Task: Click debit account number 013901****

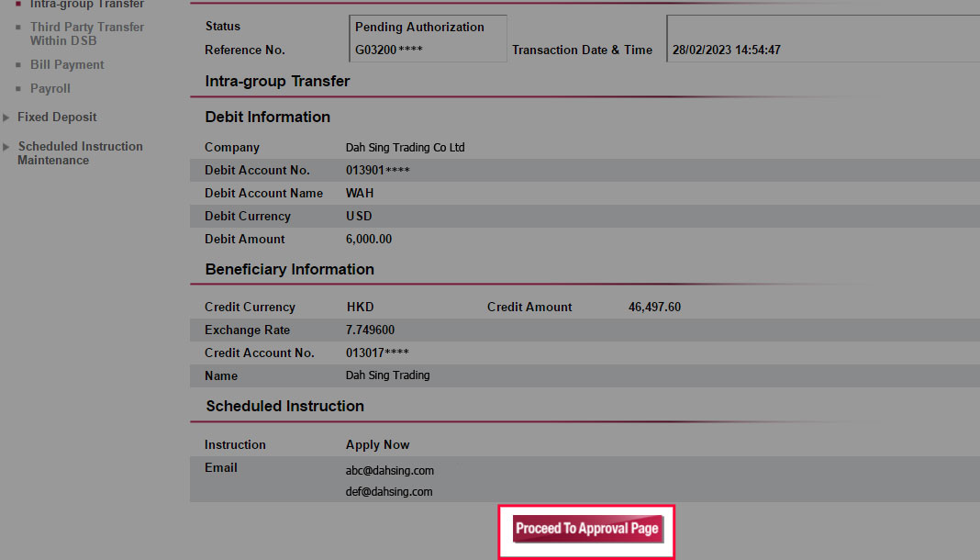Action: tap(377, 170)
